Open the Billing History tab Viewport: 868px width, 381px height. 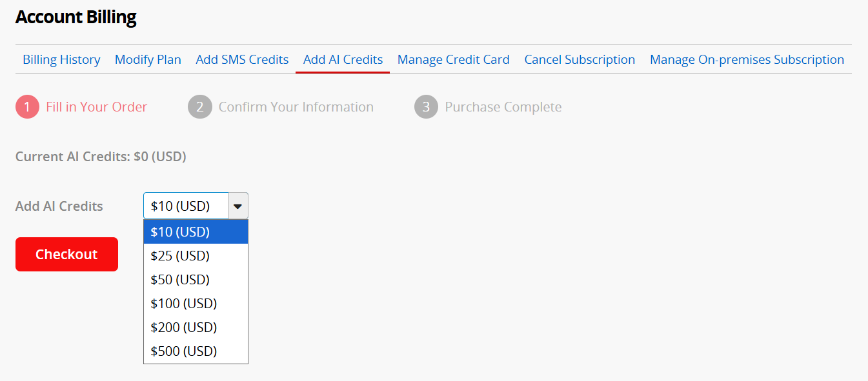point(61,60)
